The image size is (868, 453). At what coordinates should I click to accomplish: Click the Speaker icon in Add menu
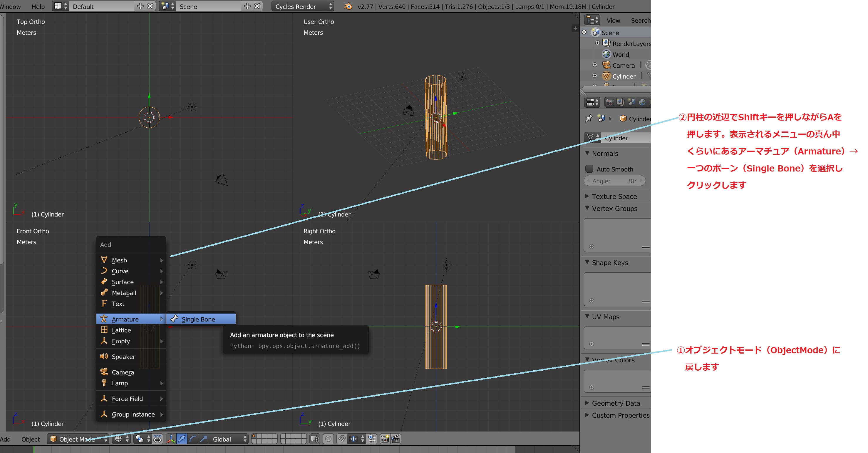click(104, 356)
